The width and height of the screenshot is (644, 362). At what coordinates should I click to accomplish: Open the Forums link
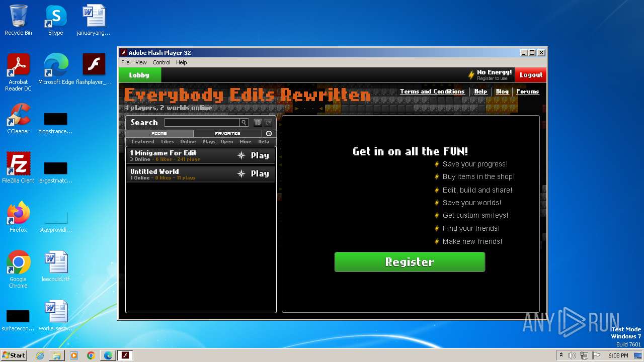coord(528,92)
